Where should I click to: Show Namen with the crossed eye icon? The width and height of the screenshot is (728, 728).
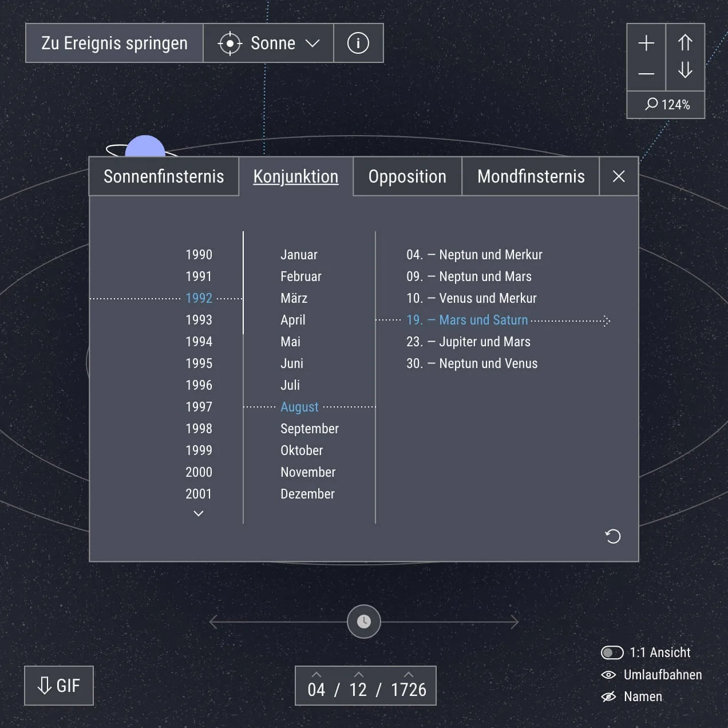tap(608, 697)
